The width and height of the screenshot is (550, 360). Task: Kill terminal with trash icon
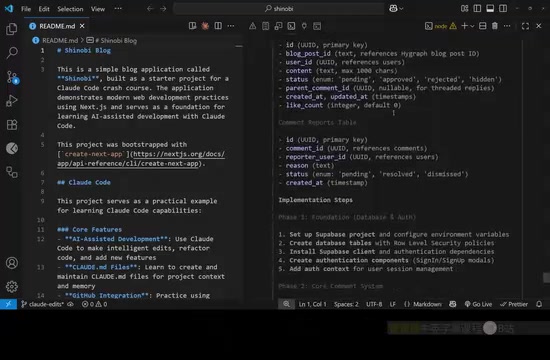click(x=495, y=26)
